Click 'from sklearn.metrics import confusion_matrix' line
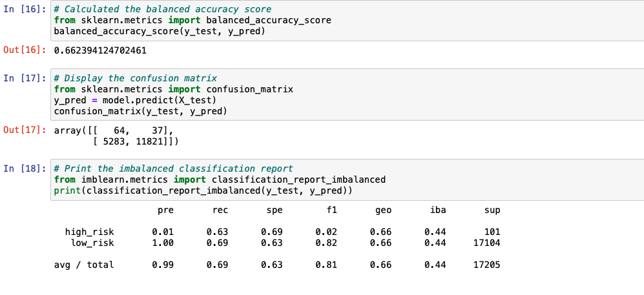 point(173,89)
